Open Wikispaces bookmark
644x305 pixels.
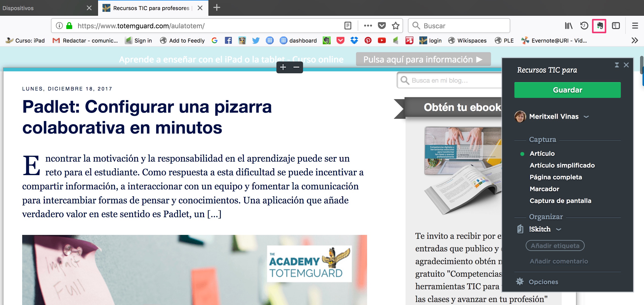coord(467,40)
